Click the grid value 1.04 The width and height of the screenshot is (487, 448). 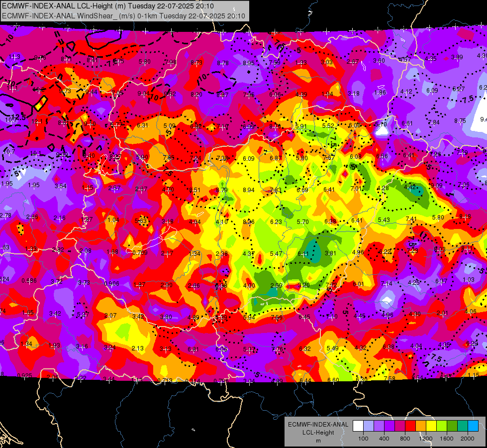click(x=113, y=220)
